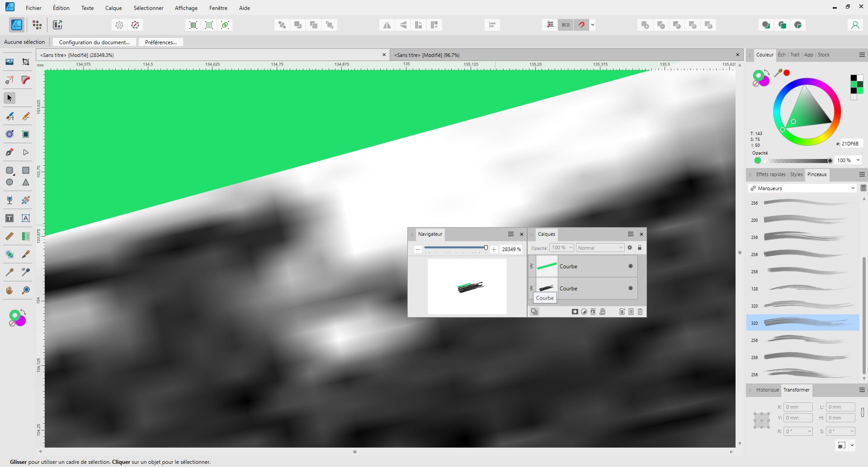Select the Transparency wine-glass tool
This screenshot has width=868, height=467.
(9, 200)
